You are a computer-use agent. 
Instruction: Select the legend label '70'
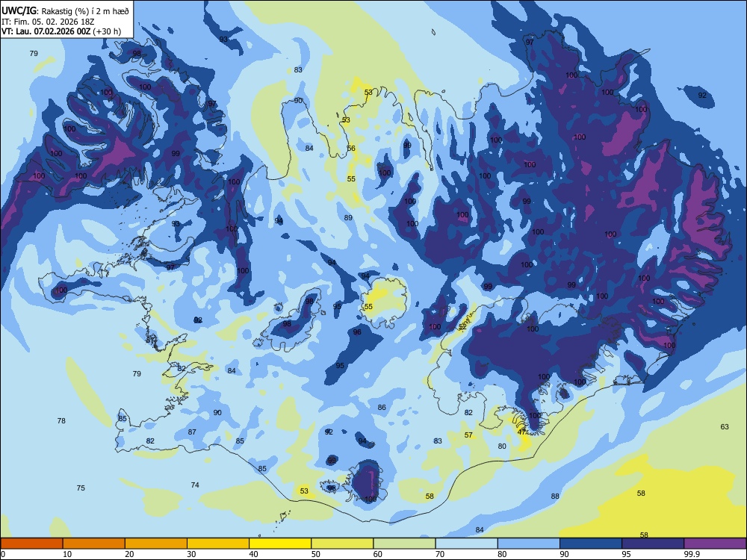tap(440, 554)
